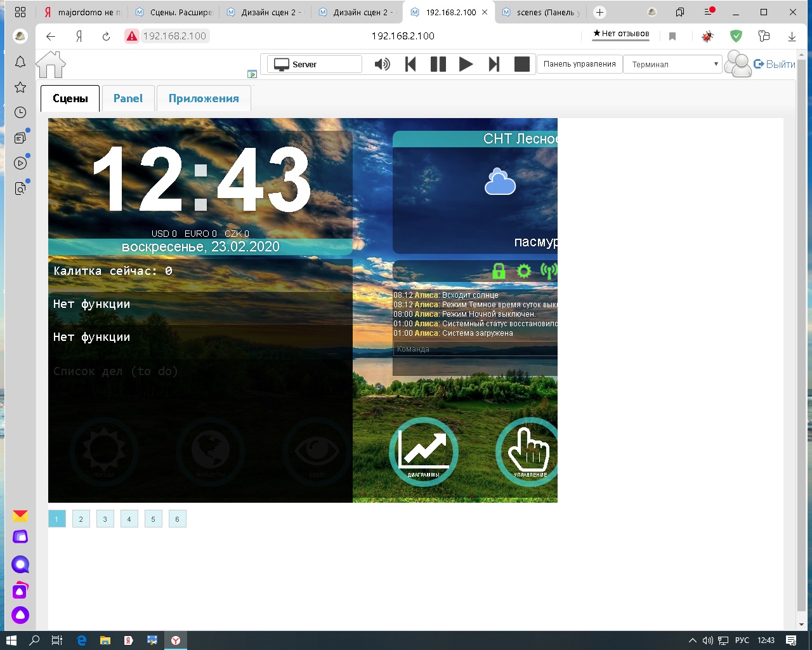Click the large 12:43 clock display
Viewport: 812px width, 650px height.
pos(201,180)
